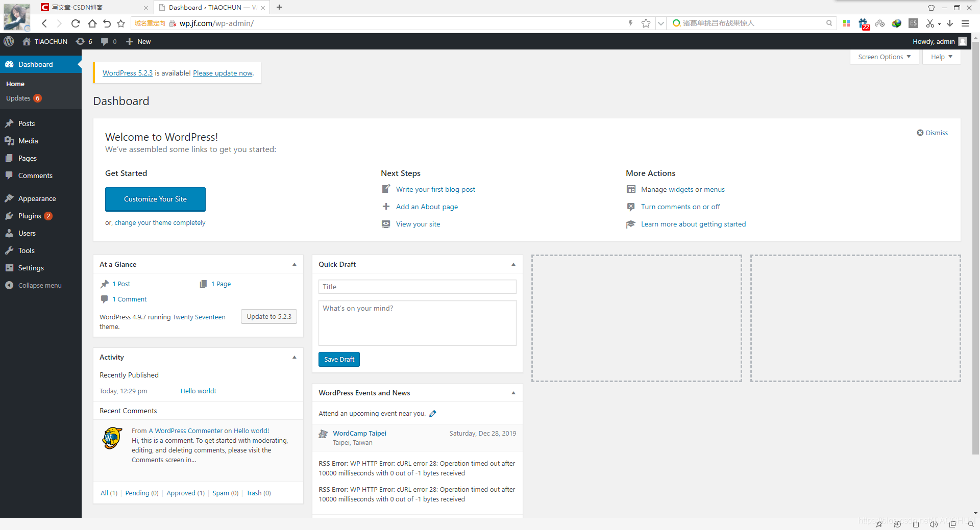Open Howdy, admin profile menu

tap(939, 41)
